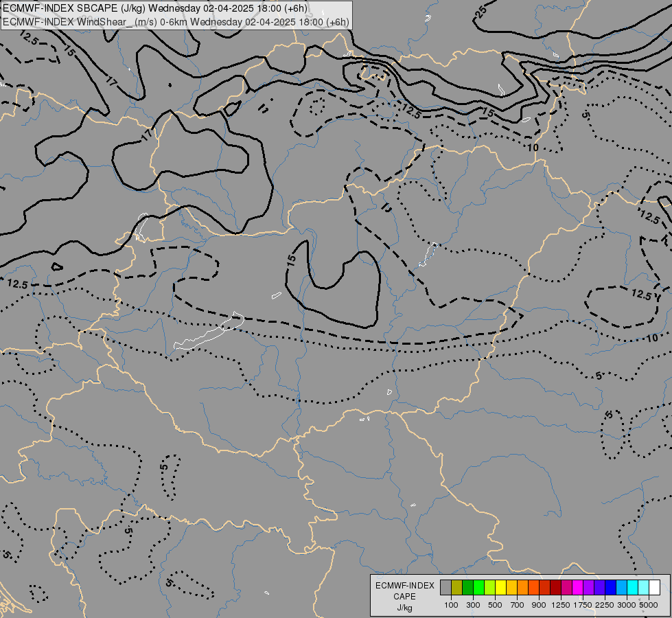Click the 2250 legend value
Screen dimensions: 672x618
click(x=605, y=605)
